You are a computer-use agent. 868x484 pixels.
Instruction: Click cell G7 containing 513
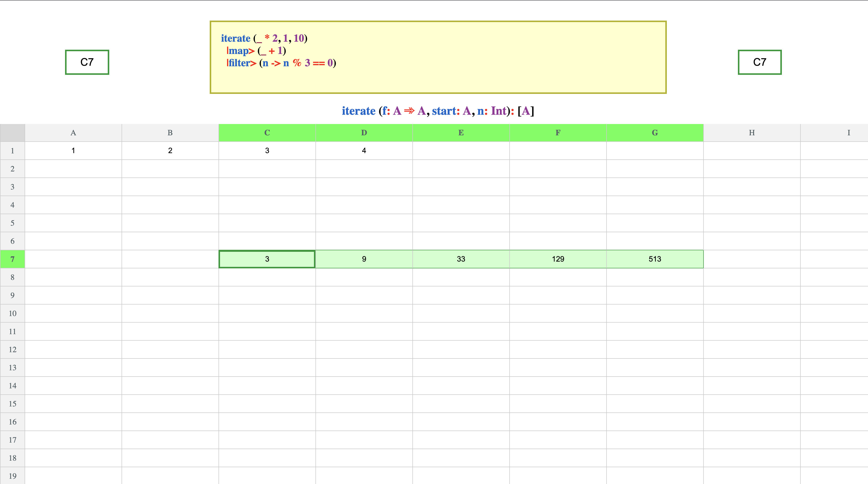pos(655,259)
